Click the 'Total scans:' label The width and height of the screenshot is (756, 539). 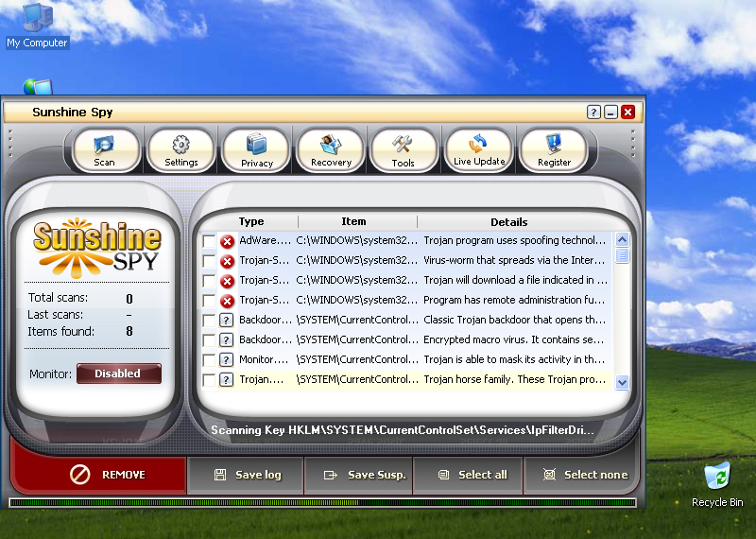point(58,298)
